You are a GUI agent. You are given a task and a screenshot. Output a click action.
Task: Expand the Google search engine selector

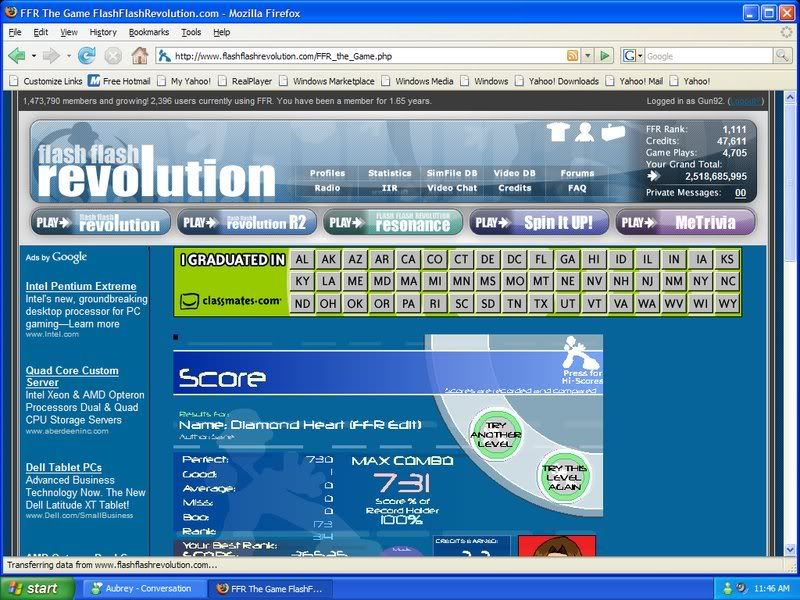coord(632,56)
